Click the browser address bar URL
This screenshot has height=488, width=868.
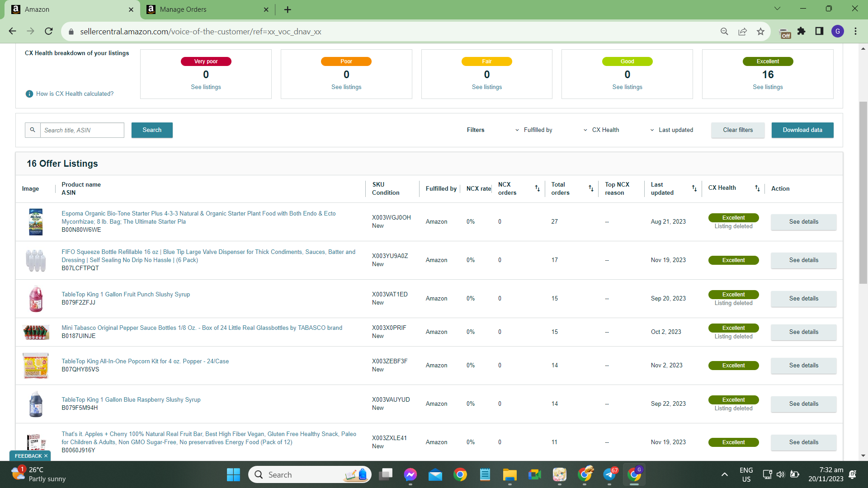click(201, 32)
